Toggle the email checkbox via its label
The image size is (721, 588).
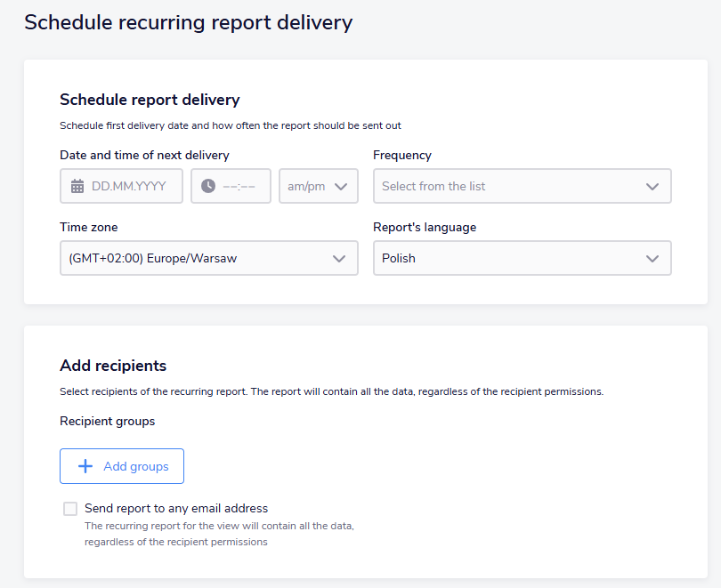tap(175, 508)
